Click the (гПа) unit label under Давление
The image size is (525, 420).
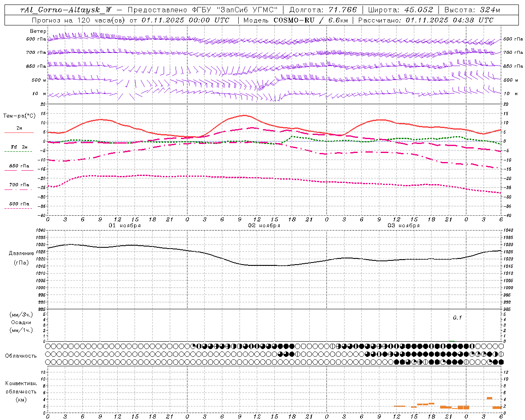[21, 263]
